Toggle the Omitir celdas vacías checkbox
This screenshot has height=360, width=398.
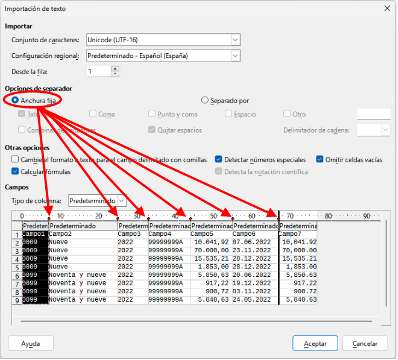pos(319,159)
